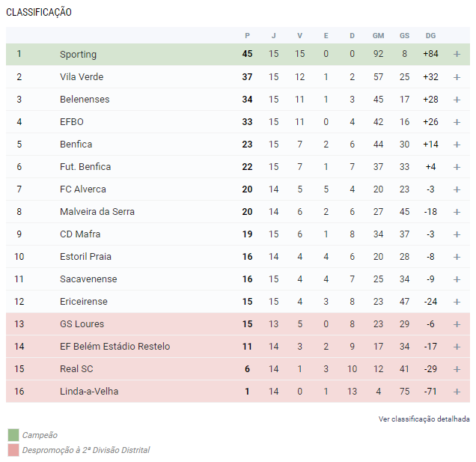Viewport: 476px width, 462px height.
Task: Click the GS Loures team name
Action: point(82,323)
